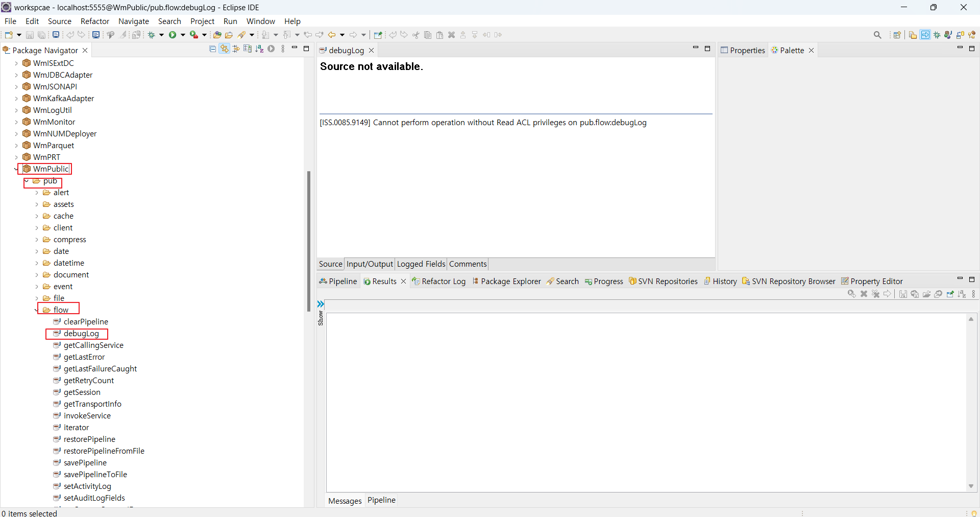This screenshot has width=980, height=517.
Task: Click the Debug bug icon in main toolbar
Action: coord(151,35)
